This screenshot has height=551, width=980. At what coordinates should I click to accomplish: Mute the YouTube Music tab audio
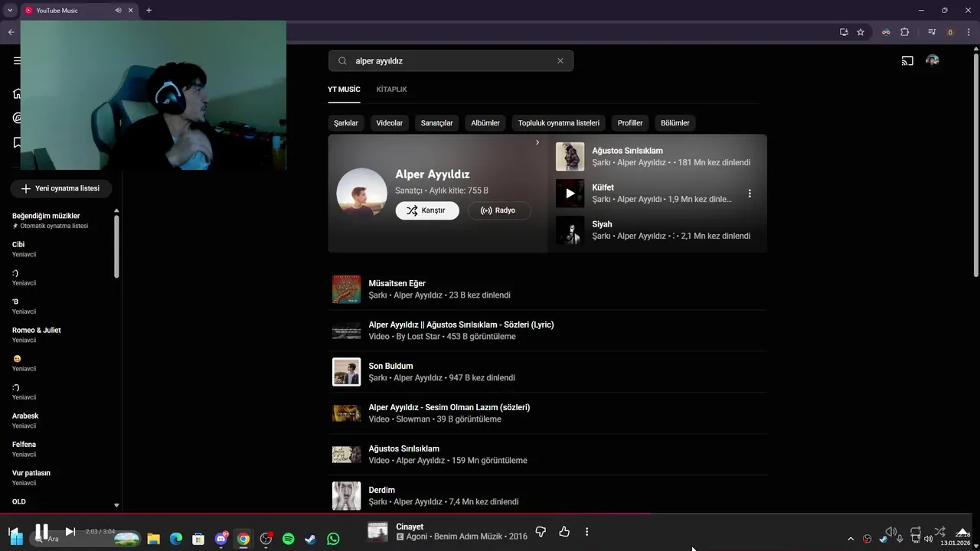118,10
